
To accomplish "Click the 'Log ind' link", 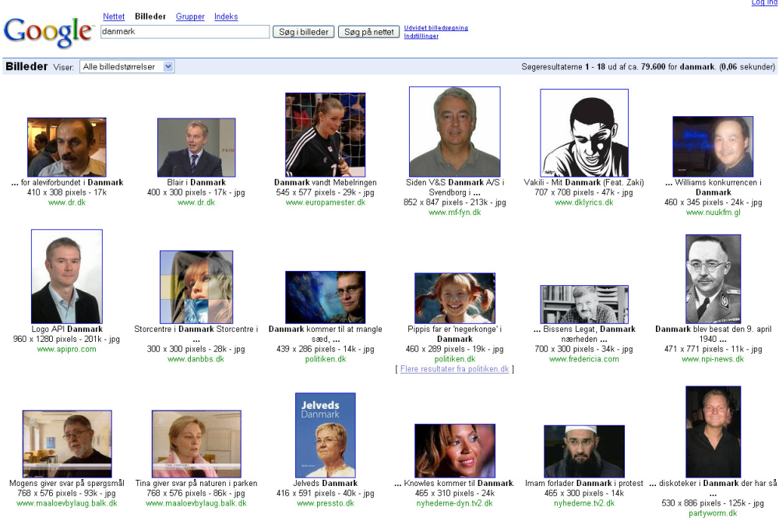I will coord(765,3).
